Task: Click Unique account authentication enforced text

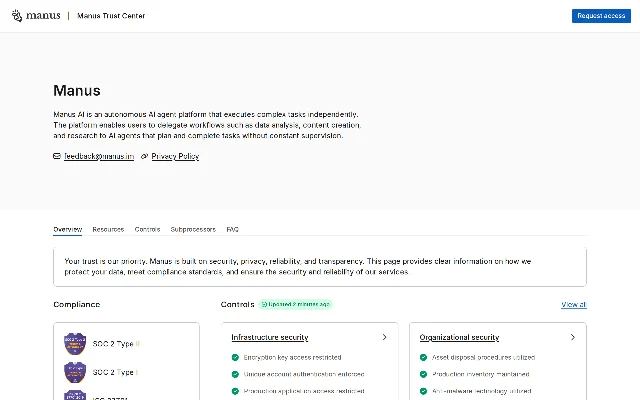Action: (x=304, y=374)
